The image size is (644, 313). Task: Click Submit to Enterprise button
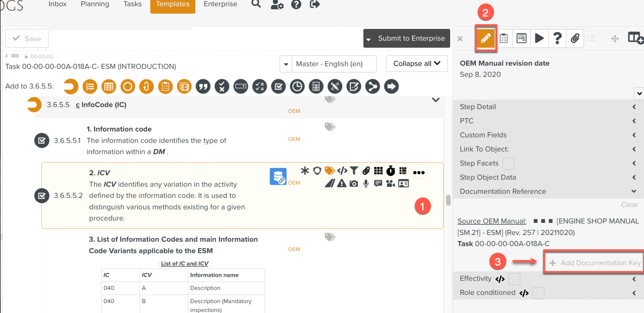coord(411,39)
